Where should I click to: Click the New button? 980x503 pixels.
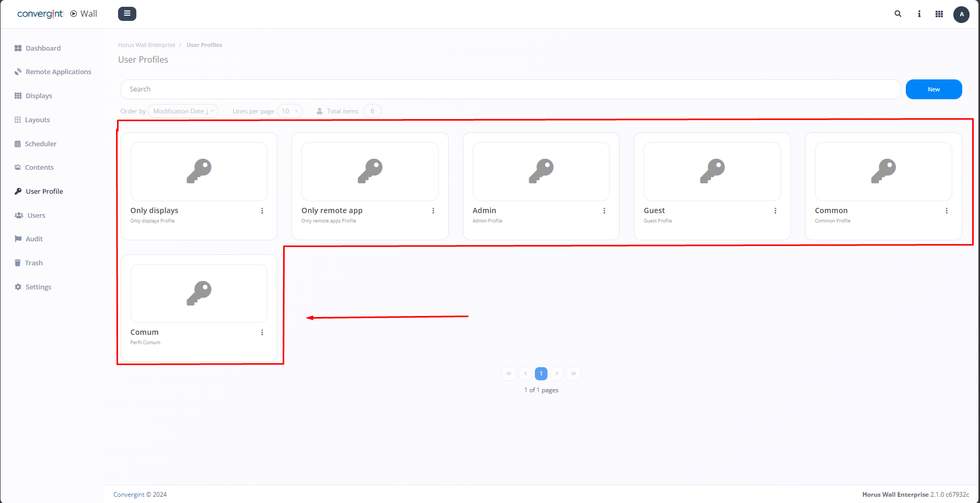click(x=934, y=89)
